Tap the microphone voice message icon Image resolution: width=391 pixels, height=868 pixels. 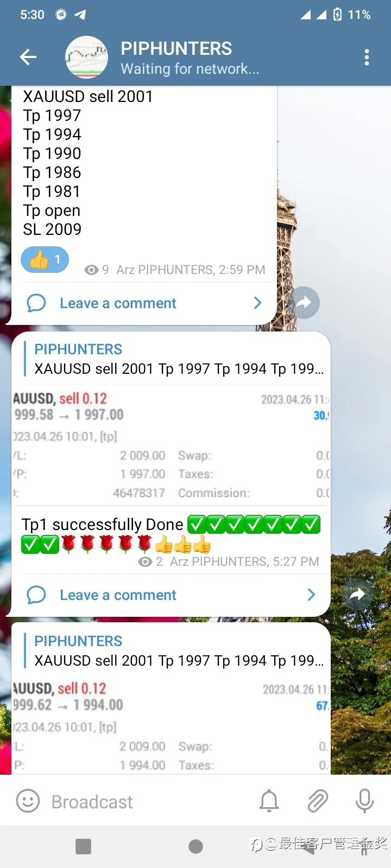click(x=364, y=801)
